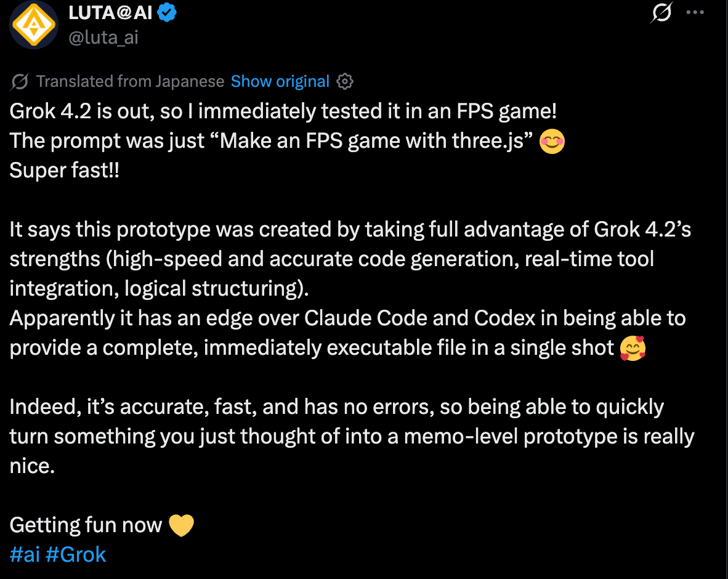Click the smiling emoji after three.js
Viewport: 728px width, 579px height.
click(552, 142)
